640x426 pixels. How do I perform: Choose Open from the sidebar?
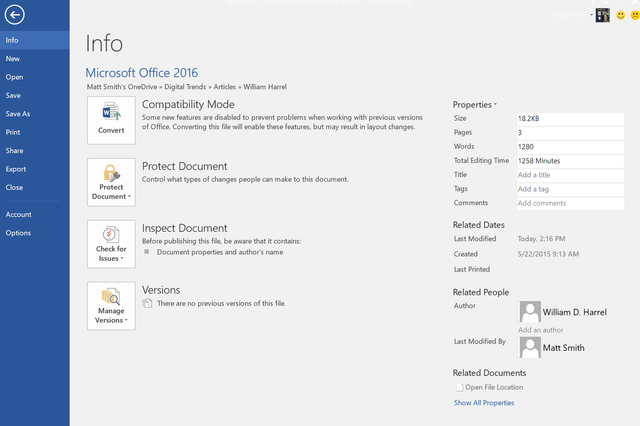(x=35, y=77)
